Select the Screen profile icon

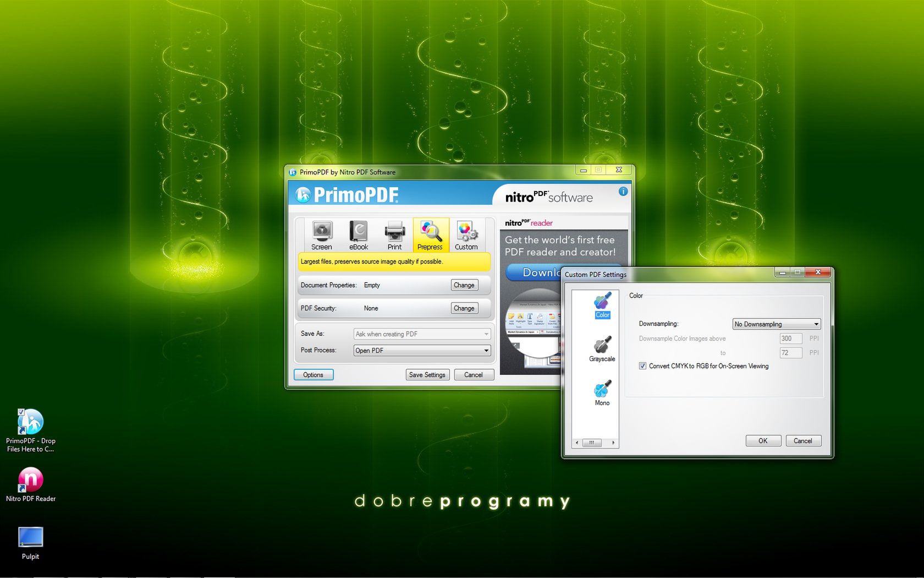[322, 235]
